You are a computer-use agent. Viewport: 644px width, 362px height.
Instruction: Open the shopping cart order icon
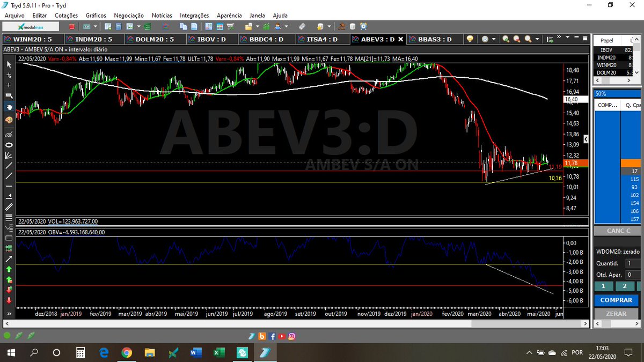(231, 26)
